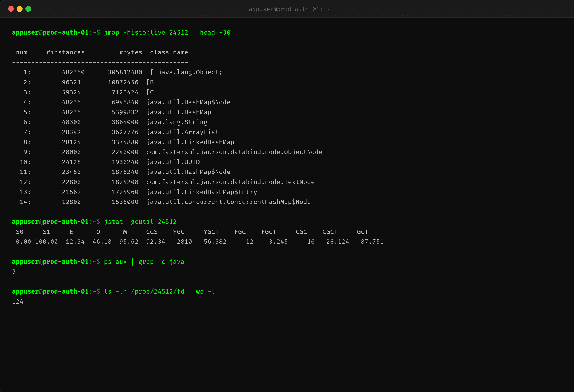The image size is (574, 392).
Task: Click the GCT column header
Action: (362, 232)
